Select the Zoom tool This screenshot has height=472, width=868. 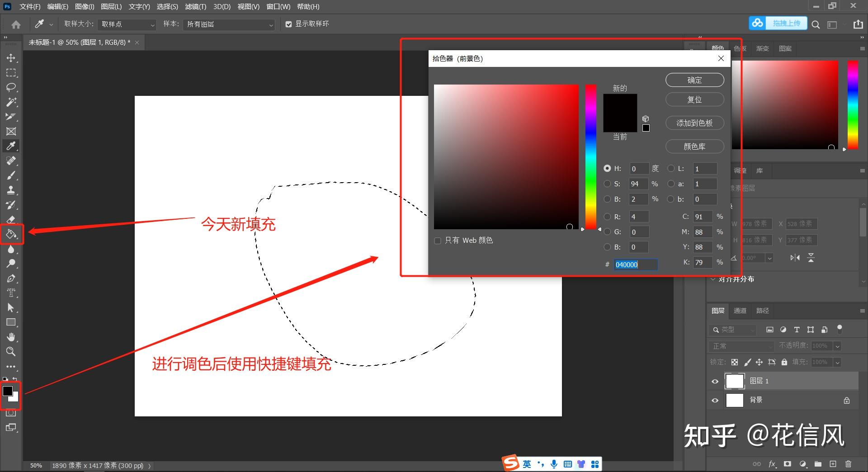[x=11, y=352]
